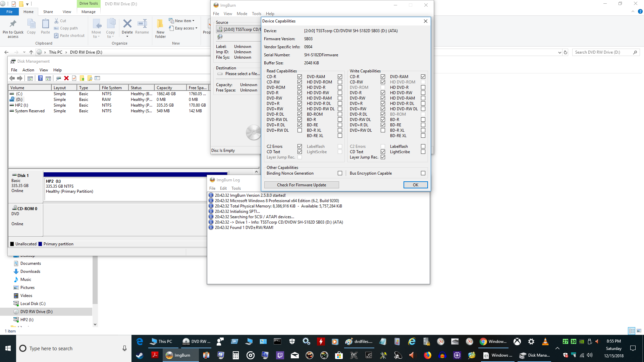Toggle DVD-RAM write capability checkbox

pos(423,77)
